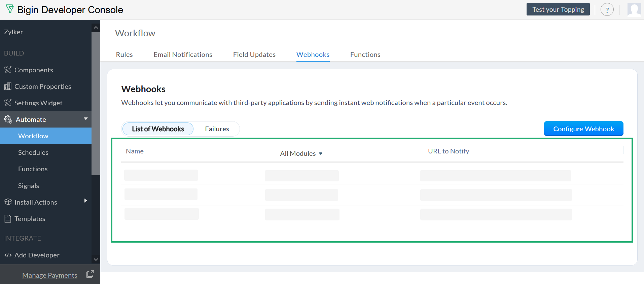Switch to the Email Notifications tab

(x=183, y=55)
